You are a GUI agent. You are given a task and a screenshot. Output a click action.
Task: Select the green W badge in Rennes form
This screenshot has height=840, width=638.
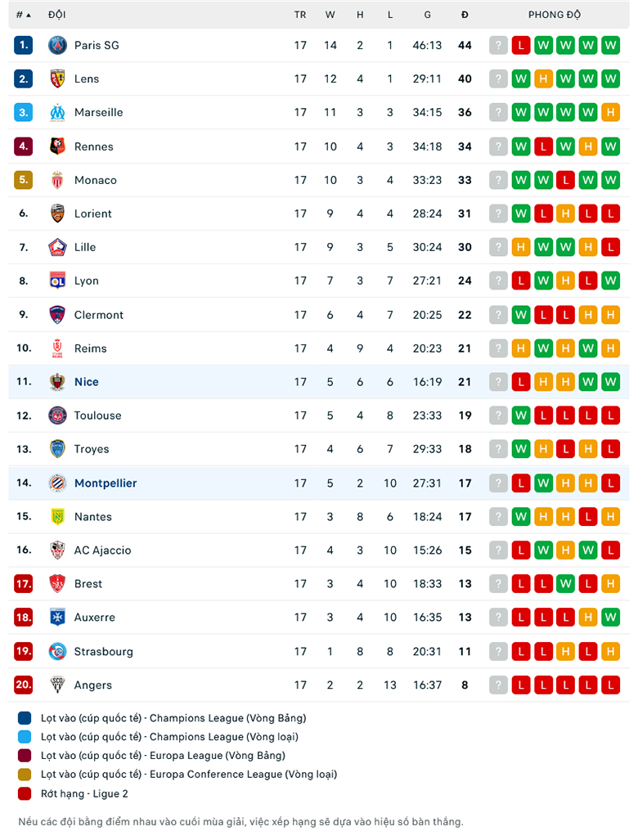pos(521,146)
